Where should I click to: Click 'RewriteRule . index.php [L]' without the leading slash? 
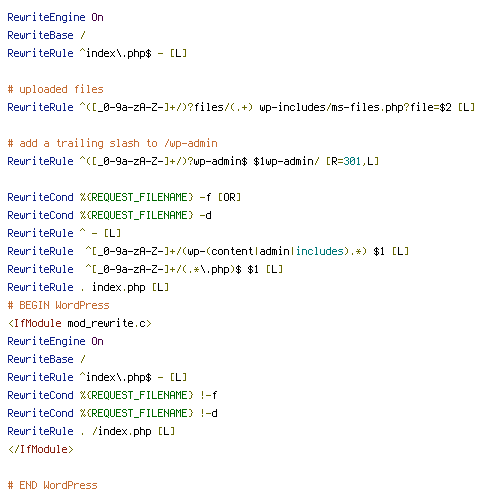tap(88, 287)
